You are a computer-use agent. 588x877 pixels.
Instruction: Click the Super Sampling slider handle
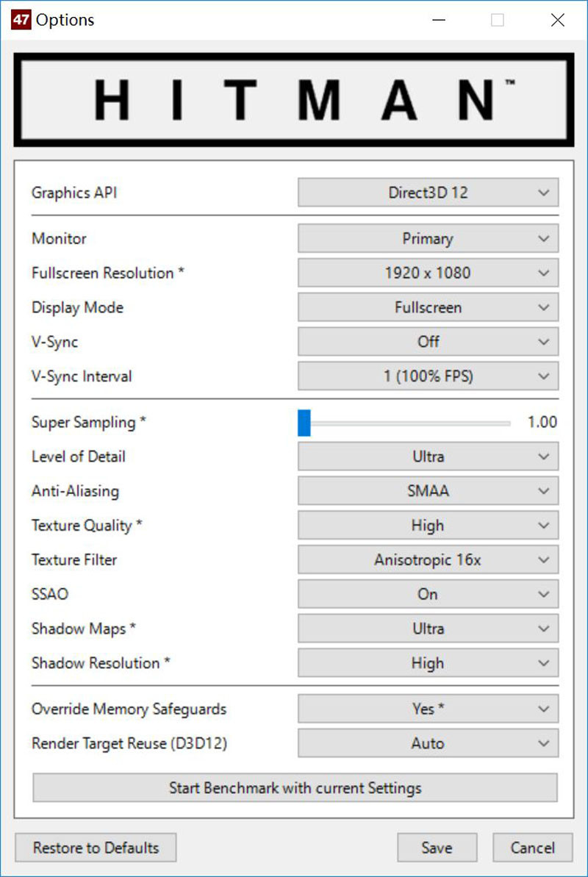click(304, 422)
